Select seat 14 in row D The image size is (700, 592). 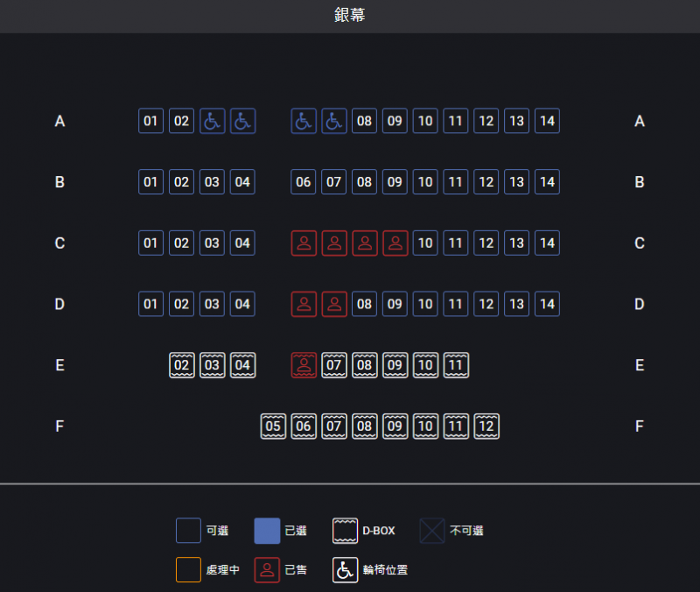click(547, 305)
